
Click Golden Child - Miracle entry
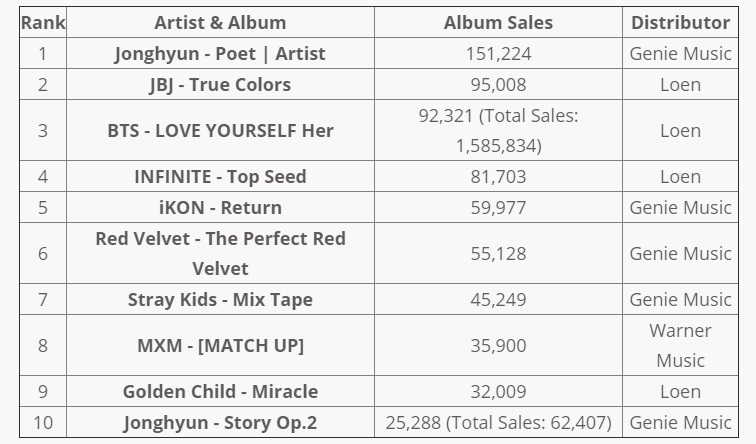coord(220,391)
